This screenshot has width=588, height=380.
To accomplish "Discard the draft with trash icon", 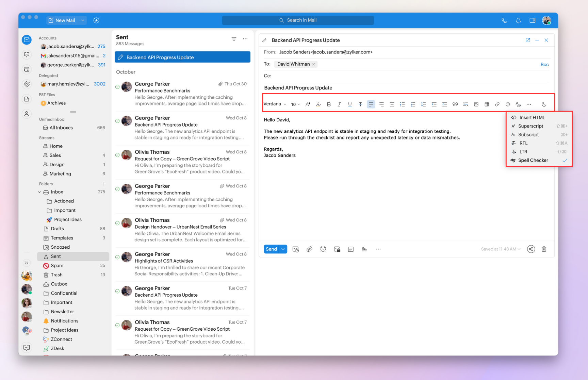I will 544,249.
